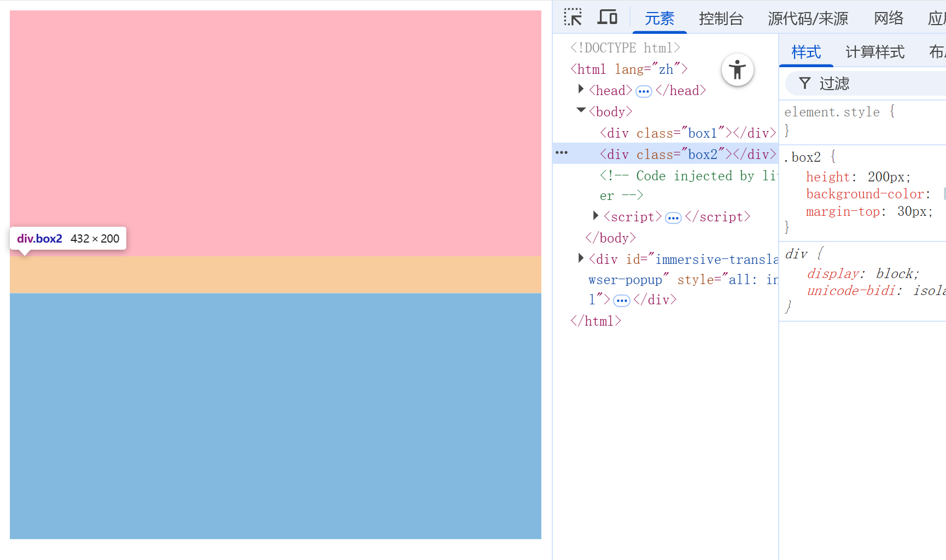Activate the inspect element picker tool
This screenshot has height=560, width=946.
coord(573,17)
